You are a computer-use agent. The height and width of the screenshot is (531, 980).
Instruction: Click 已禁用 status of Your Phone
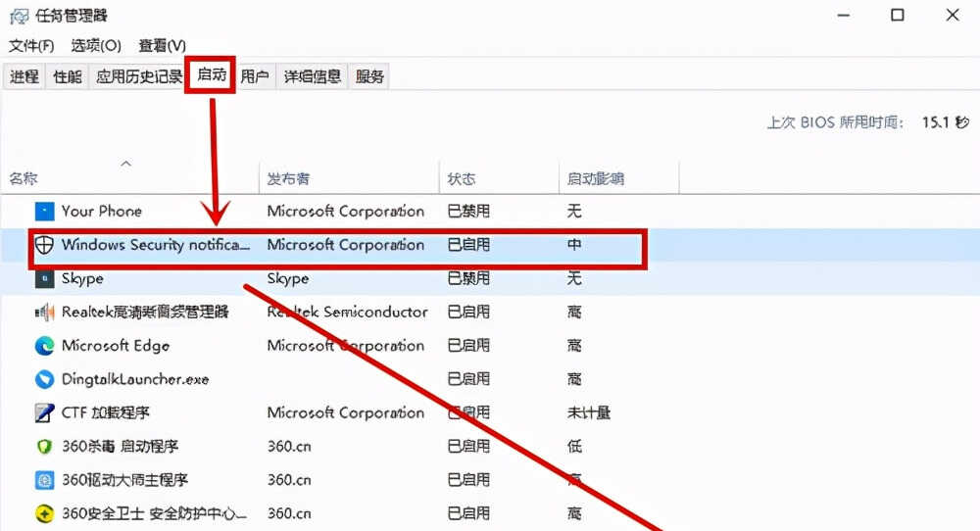pyautogui.click(x=468, y=212)
